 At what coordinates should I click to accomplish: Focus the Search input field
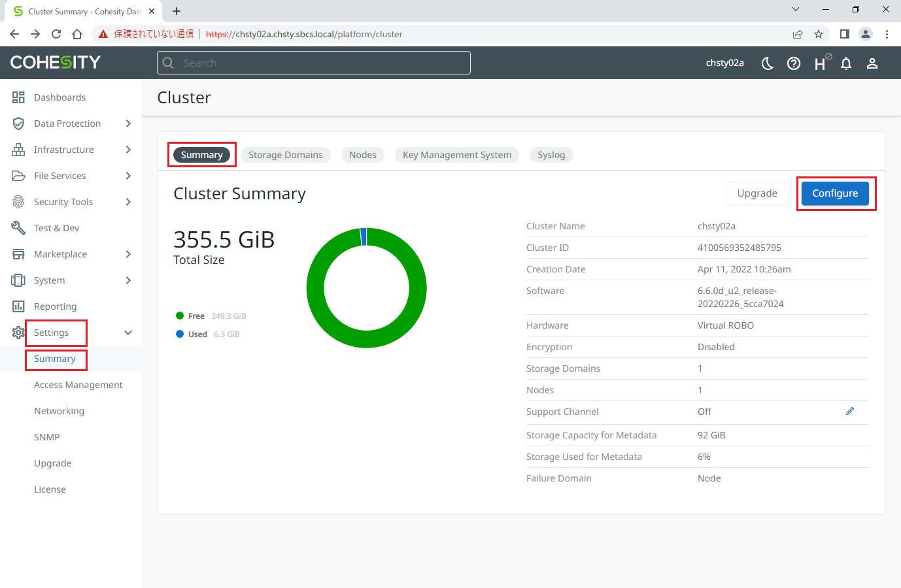tap(314, 63)
